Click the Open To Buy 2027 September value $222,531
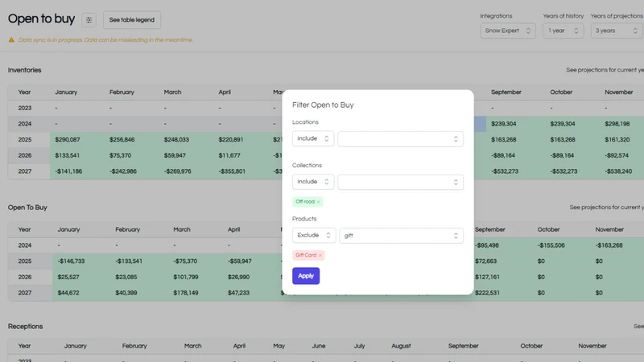Viewport: 644px width, 362px height. pos(487,293)
